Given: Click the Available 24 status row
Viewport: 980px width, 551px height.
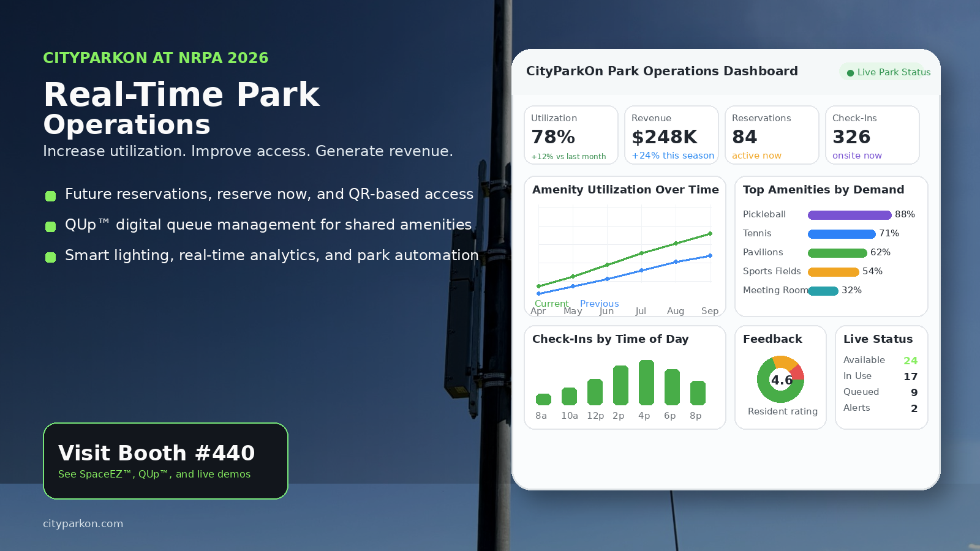Looking at the screenshot, I should (x=880, y=361).
